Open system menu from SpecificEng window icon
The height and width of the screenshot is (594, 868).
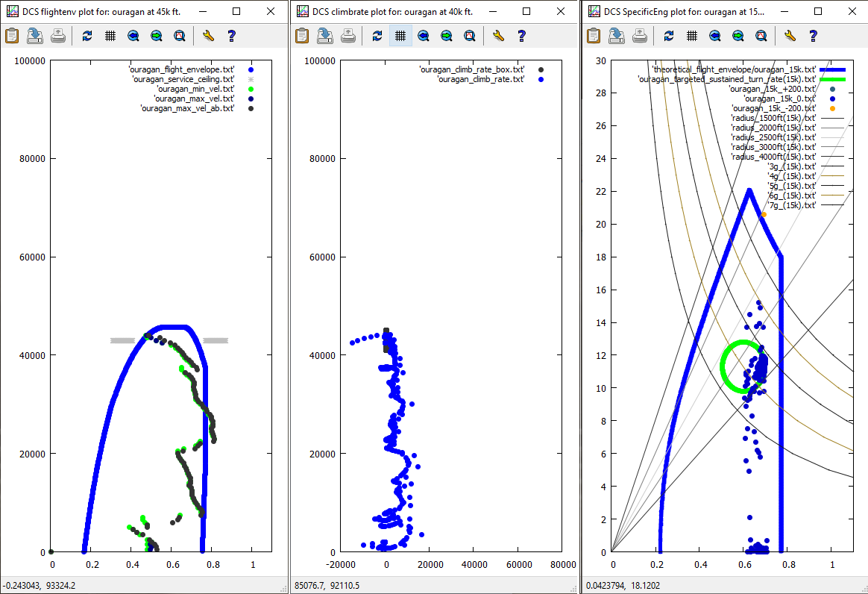tap(594, 12)
